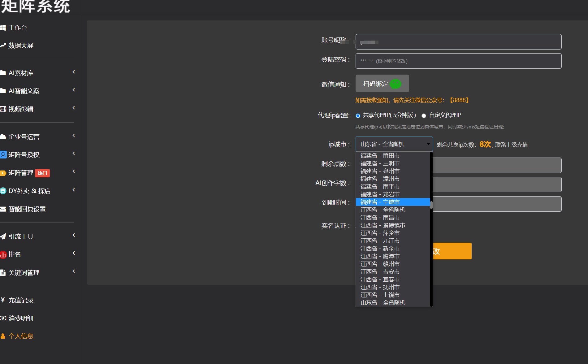Screen dimensions: 588x364
Task: Choose 江西省 - 新余市 option
Action: coord(393,249)
